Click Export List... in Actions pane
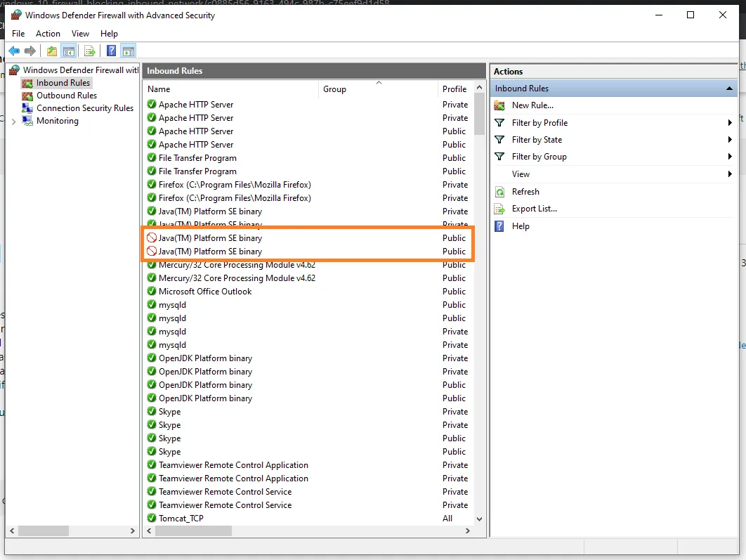746x560 pixels. 535,209
